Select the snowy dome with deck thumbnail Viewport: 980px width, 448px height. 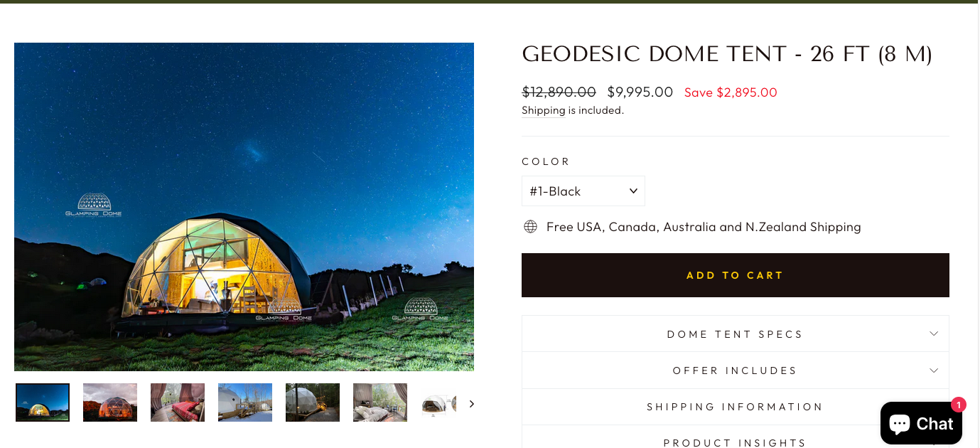245,402
